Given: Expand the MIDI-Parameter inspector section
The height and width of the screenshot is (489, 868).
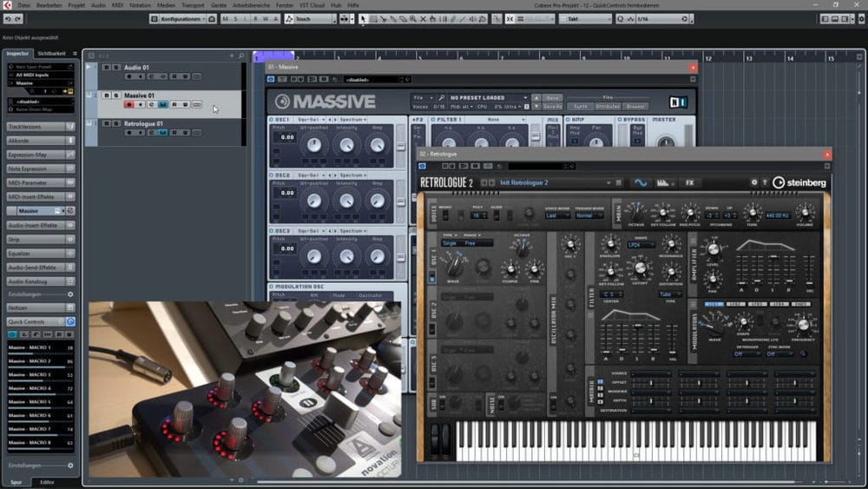Looking at the screenshot, I should tap(41, 182).
